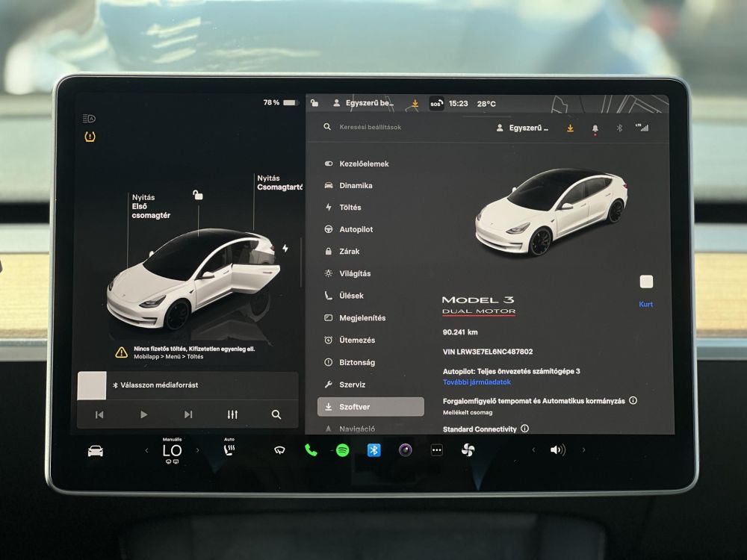Open the car controls icon in bottom bar

tap(96, 450)
